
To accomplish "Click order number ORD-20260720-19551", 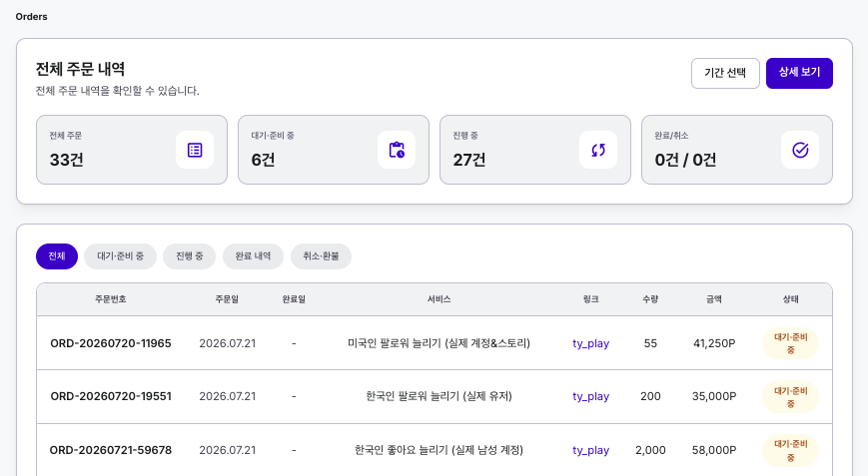I will pos(111,396).
